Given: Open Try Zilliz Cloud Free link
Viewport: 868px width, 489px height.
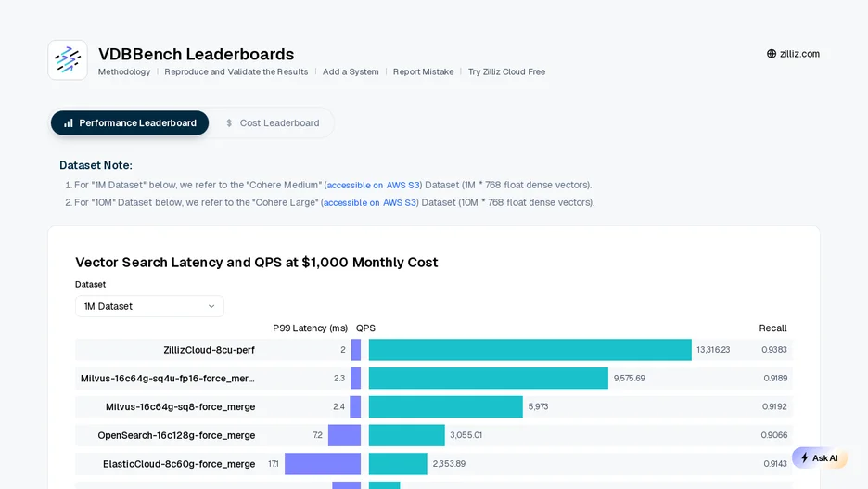Looking at the screenshot, I should click(x=506, y=72).
